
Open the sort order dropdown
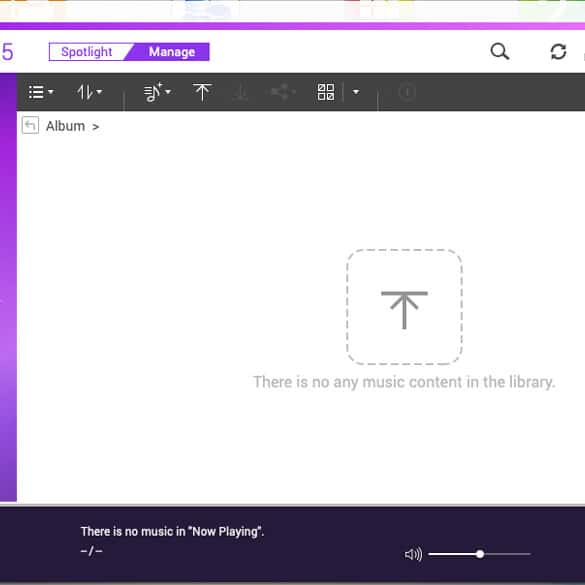pyautogui.click(x=89, y=92)
